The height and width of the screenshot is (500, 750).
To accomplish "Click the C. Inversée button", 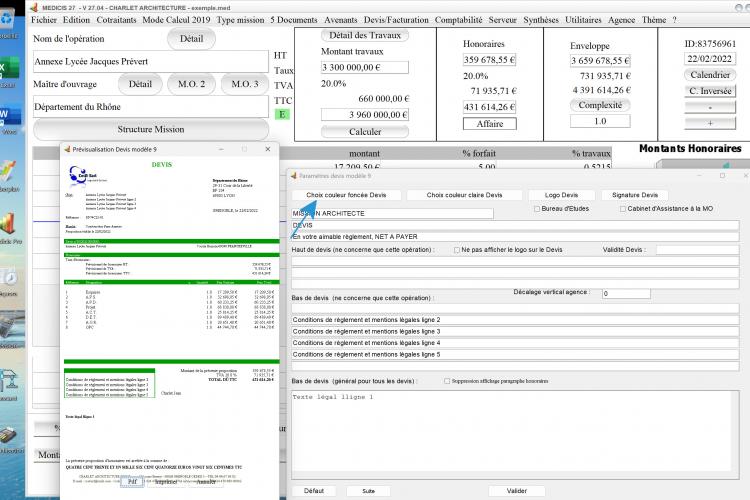I will [x=710, y=91].
